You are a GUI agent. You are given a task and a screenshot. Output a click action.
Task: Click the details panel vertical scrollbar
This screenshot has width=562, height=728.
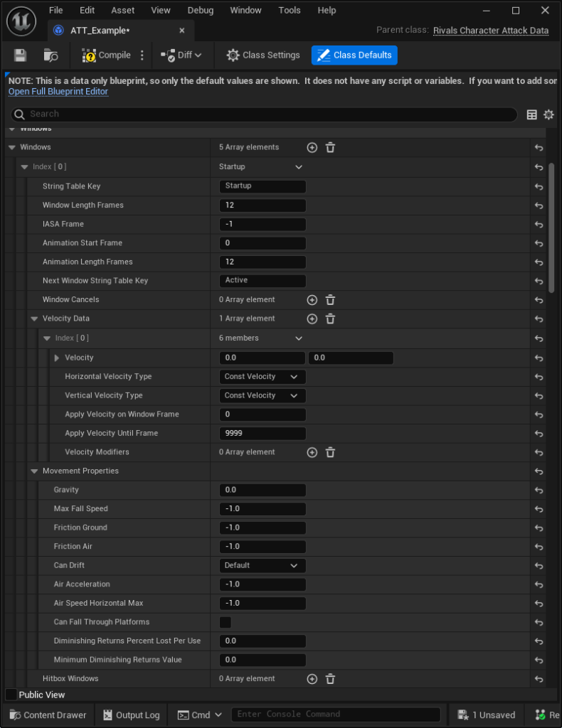[551, 227]
